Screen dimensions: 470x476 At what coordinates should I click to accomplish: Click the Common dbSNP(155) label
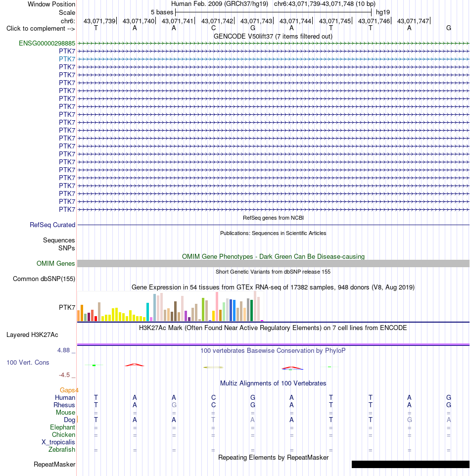coord(44,279)
